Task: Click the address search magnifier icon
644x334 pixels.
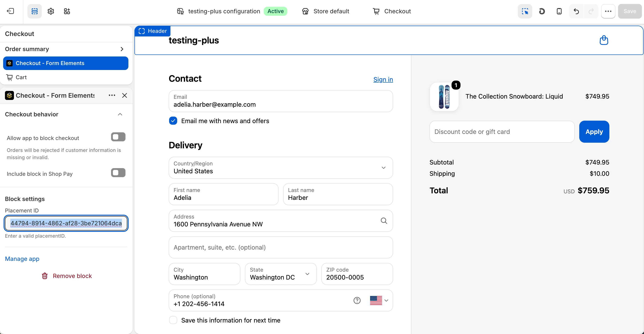Action: coord(384,220)
